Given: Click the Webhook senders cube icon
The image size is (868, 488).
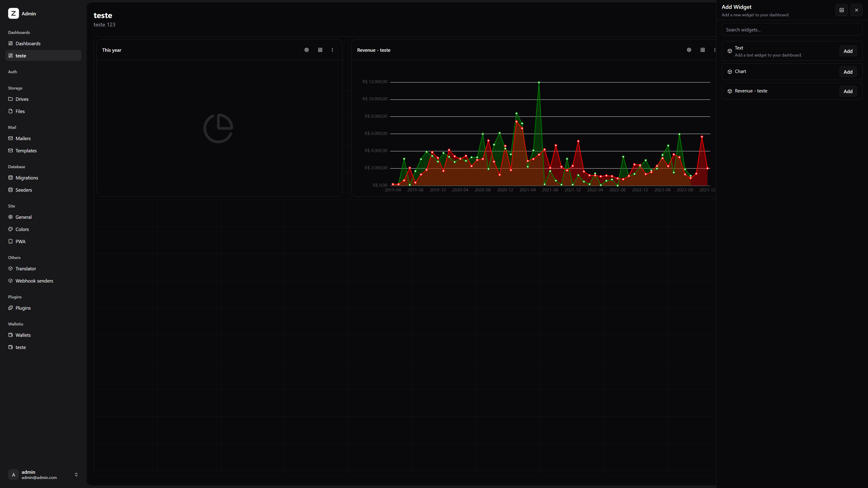Looking at the screenshot, I should 10,281.
